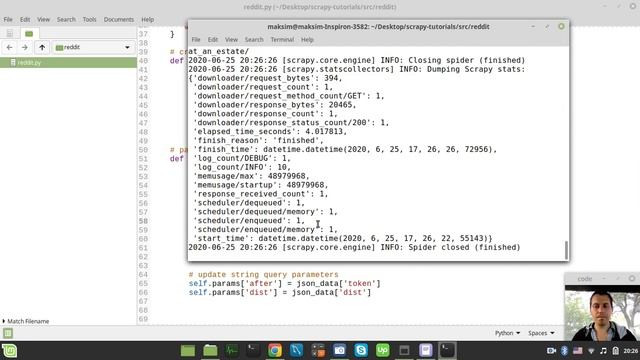Open the editor Help menu
The image size is (640, 360).
147,19
